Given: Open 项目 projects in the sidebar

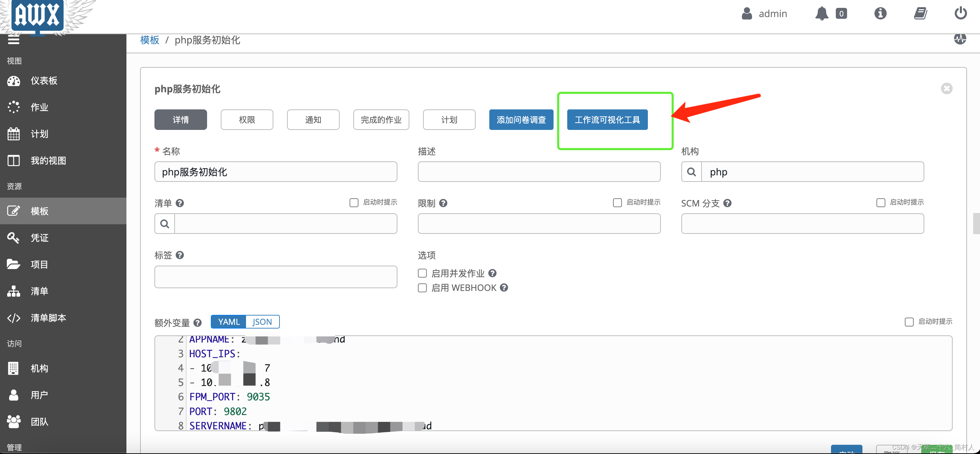Looking at the screenshot, I should coord(63,265).
